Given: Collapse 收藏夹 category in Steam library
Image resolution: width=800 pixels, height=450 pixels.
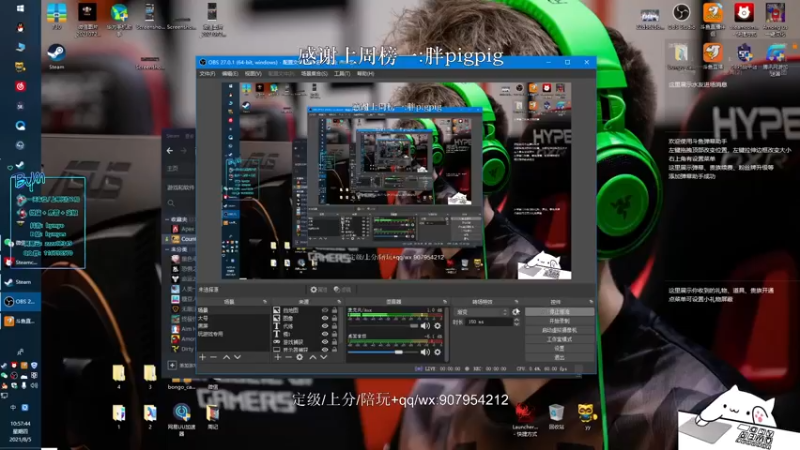Looking at the screenshot, I should (167, 219).
